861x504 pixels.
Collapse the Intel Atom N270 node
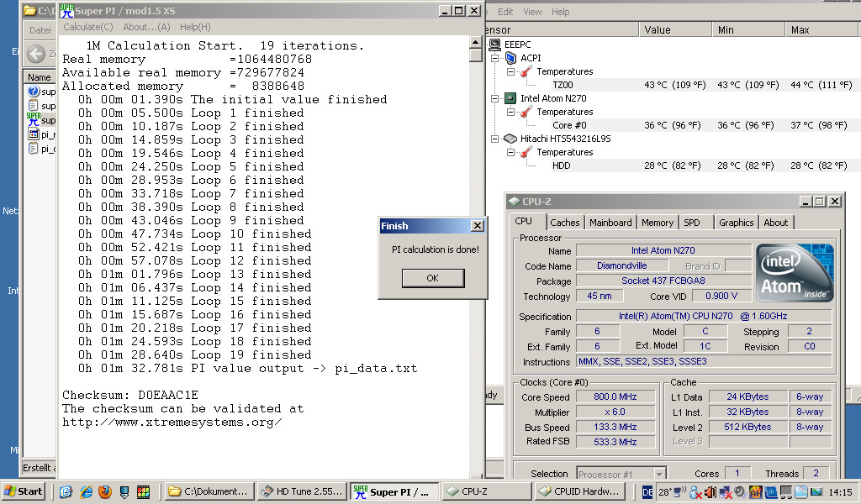pyautogui.click(x=494, y=98)
